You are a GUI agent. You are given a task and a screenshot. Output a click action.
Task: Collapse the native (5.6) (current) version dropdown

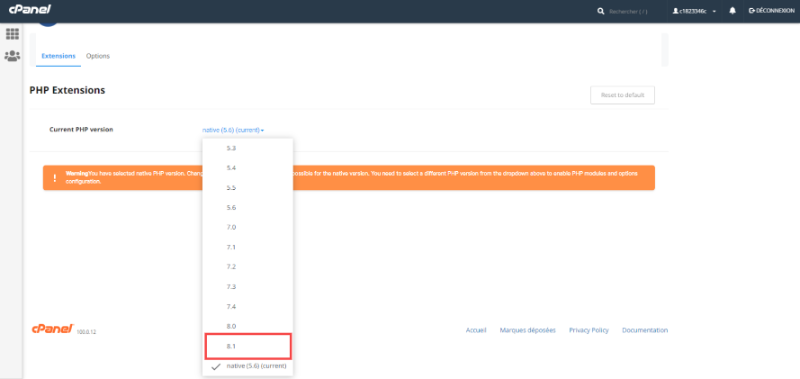233,130
